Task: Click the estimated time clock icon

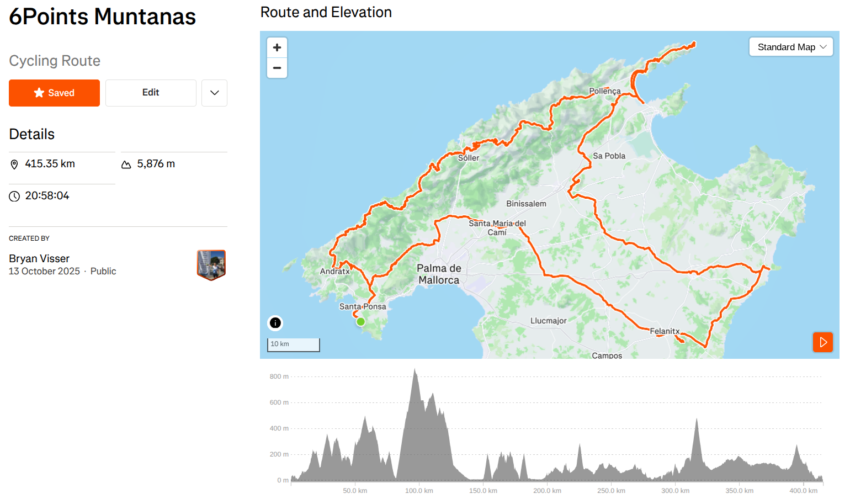Action: tap(14, 196)
